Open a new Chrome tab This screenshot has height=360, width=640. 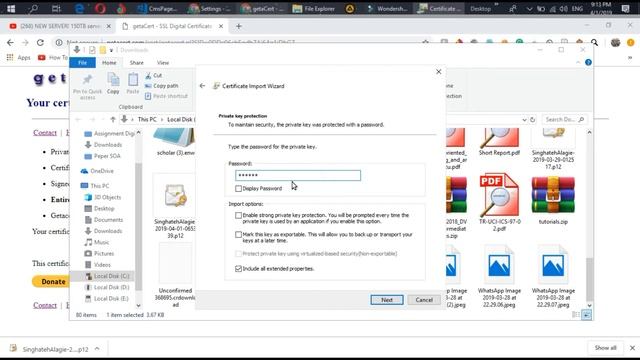(239, 26)
